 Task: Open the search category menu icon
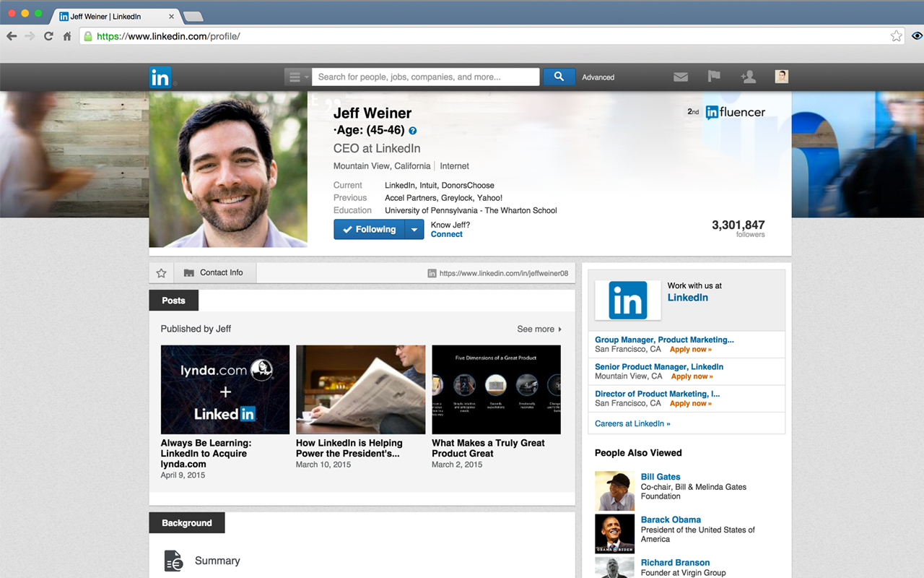[297, 77]
